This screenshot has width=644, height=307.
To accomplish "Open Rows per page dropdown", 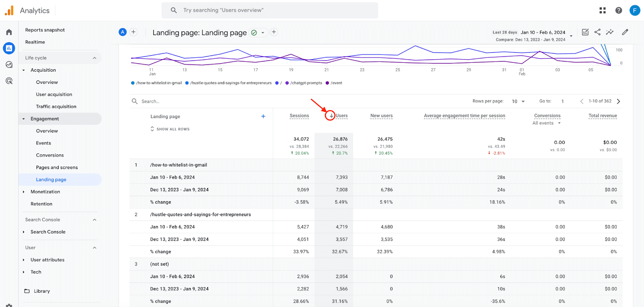I will (518, 101).
